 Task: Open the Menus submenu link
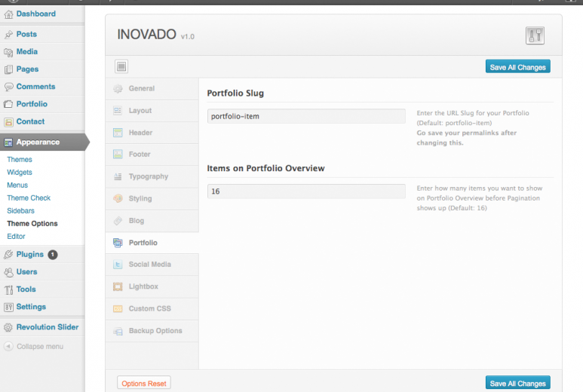tap(17, 185)
